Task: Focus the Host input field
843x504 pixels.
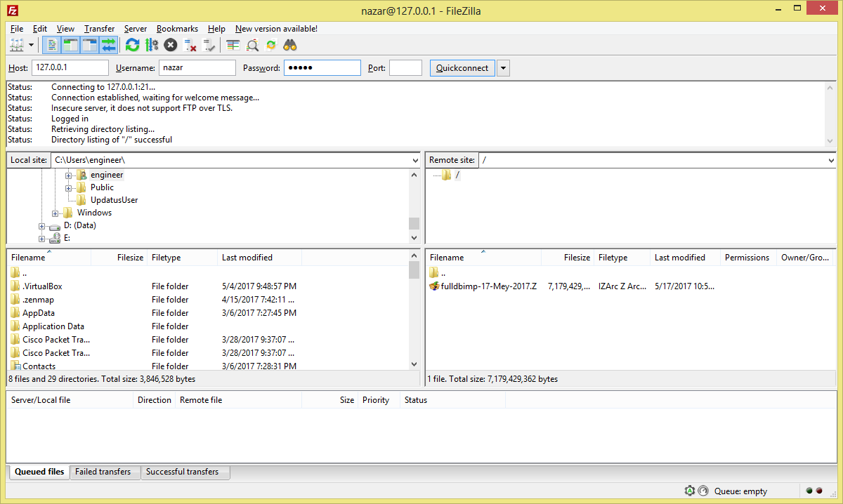Action: point(70,68)
